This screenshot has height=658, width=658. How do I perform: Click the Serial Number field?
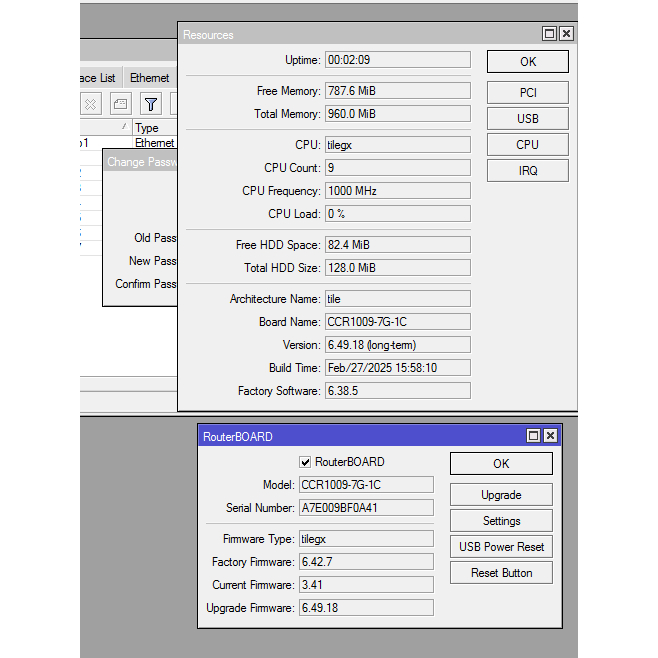[x=366, y=508]
